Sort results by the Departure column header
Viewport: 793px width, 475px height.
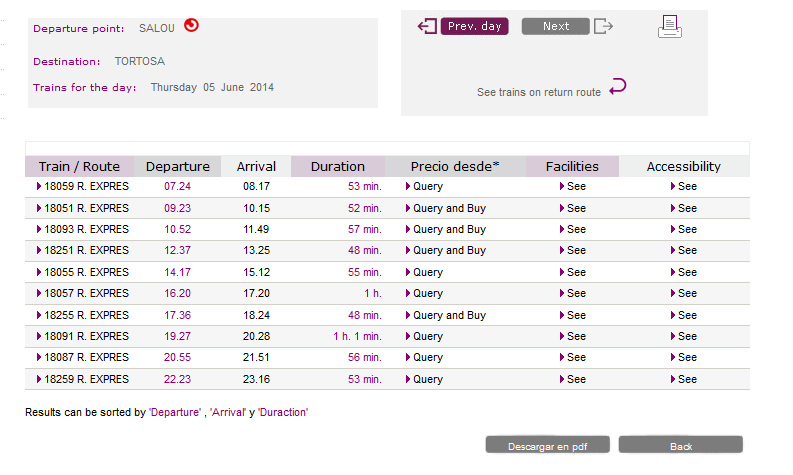178,166
